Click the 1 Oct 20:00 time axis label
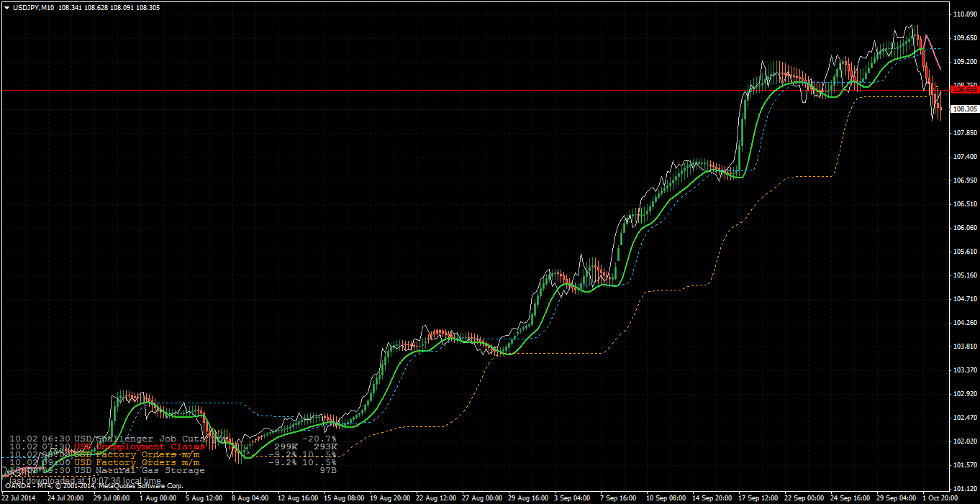The image size is (980, 504). [x=941, y=498]
